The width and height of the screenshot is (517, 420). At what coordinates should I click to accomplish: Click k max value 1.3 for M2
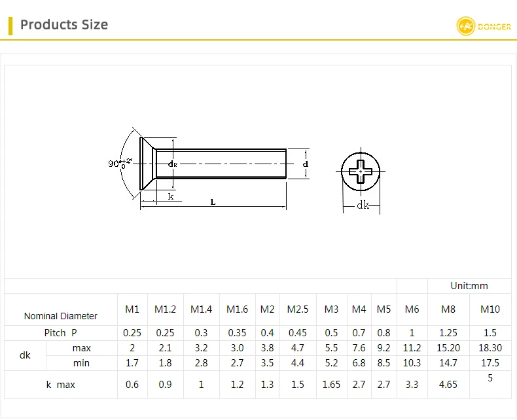[267, 385]
